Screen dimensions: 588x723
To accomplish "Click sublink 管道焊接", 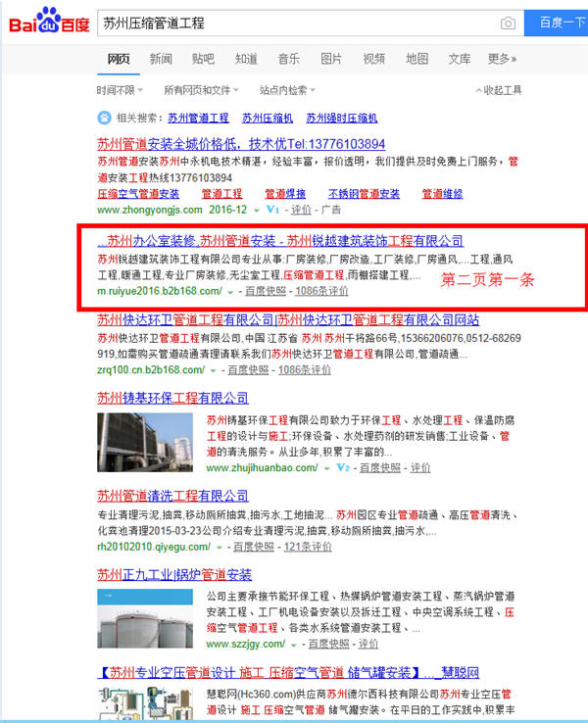I will click(x=285, y=194).
